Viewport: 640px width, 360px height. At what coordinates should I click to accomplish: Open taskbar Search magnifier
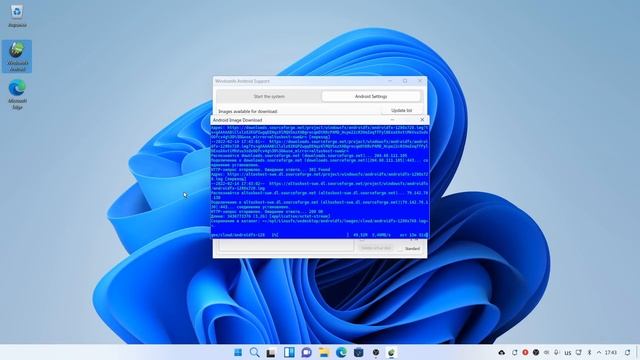(254, 352)
